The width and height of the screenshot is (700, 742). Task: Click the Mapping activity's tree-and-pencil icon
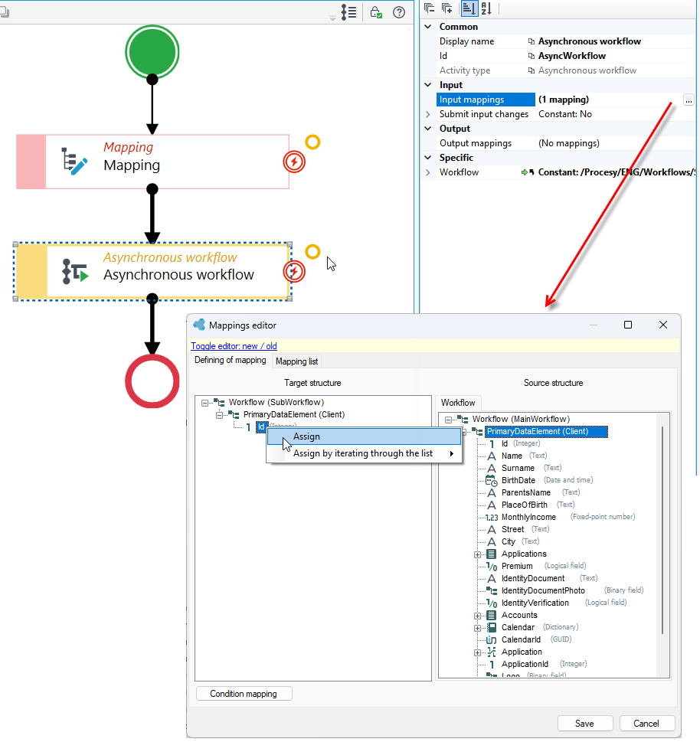pos(74,162)
